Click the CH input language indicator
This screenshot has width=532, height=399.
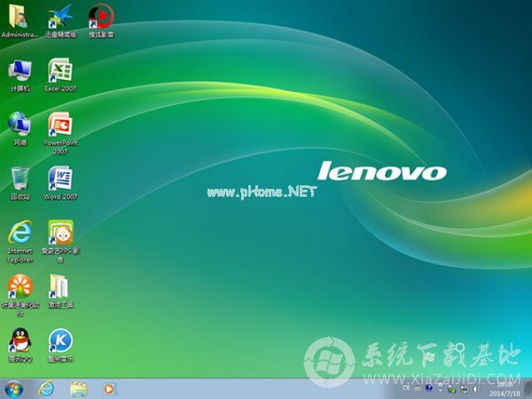(406, 387)
